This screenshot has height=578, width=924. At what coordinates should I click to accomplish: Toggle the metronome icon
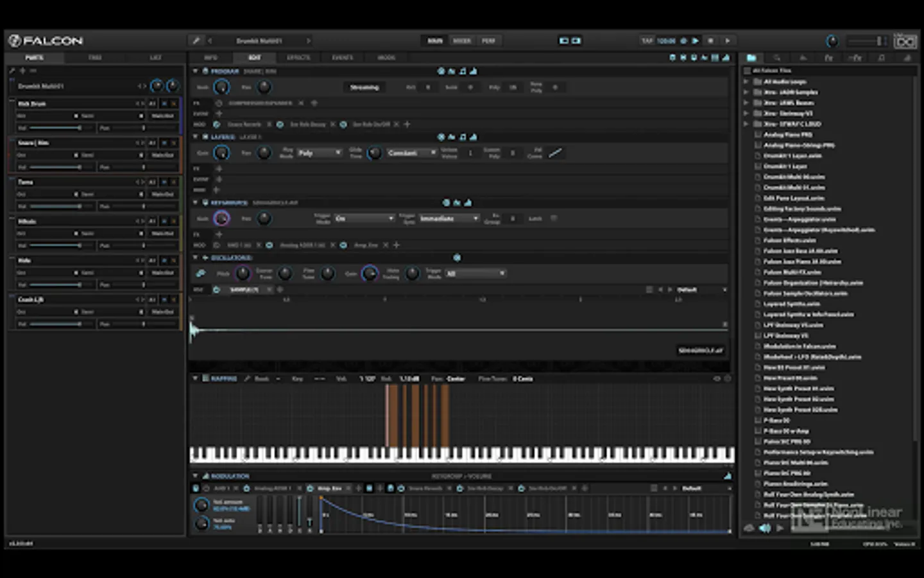[684, 40]
